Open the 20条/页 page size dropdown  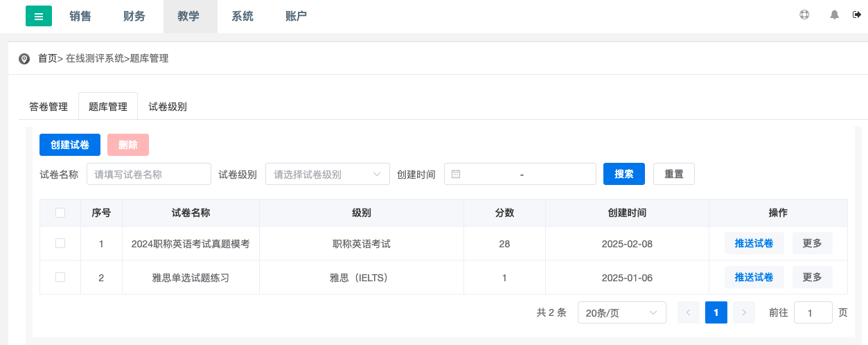[x=621, y=313]
